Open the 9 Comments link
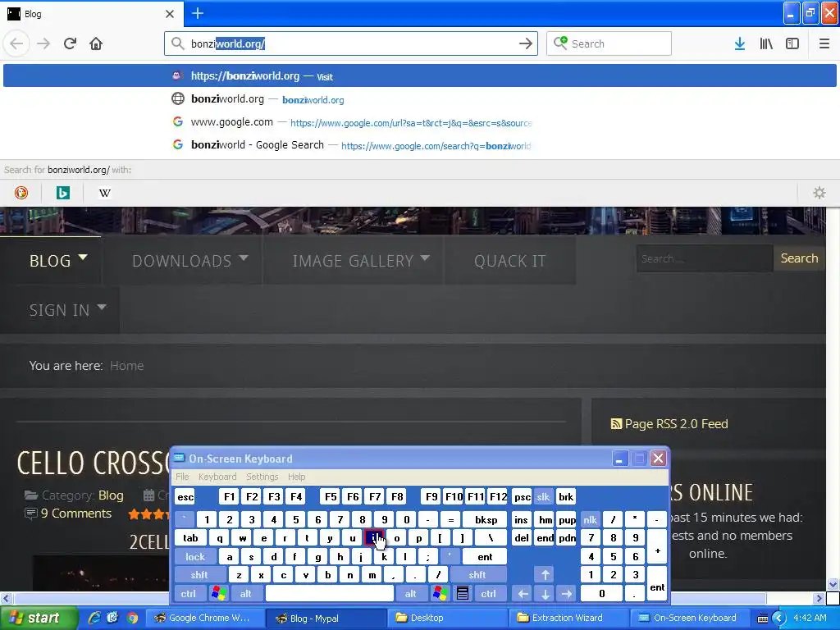Image resolution: width=840 pixels, height=630 pixels. click(x=76, y=514)
